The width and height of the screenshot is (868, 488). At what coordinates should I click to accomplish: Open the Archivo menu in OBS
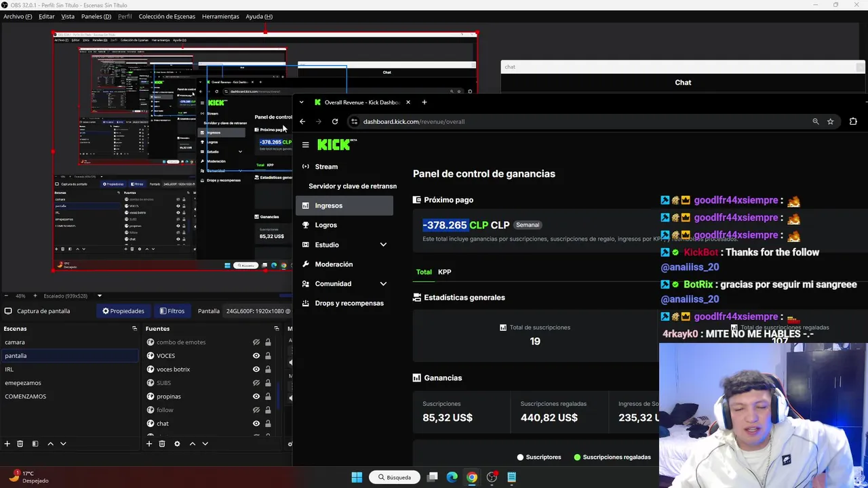(x=18, y=16)
